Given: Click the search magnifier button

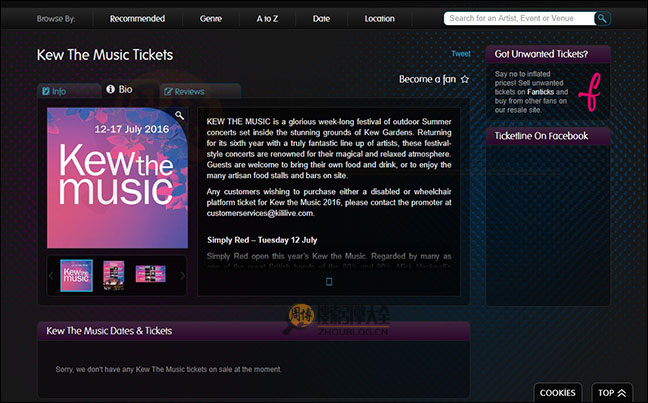Looking at the screenshot, I should pyautogui.click(x=602, y=18).
